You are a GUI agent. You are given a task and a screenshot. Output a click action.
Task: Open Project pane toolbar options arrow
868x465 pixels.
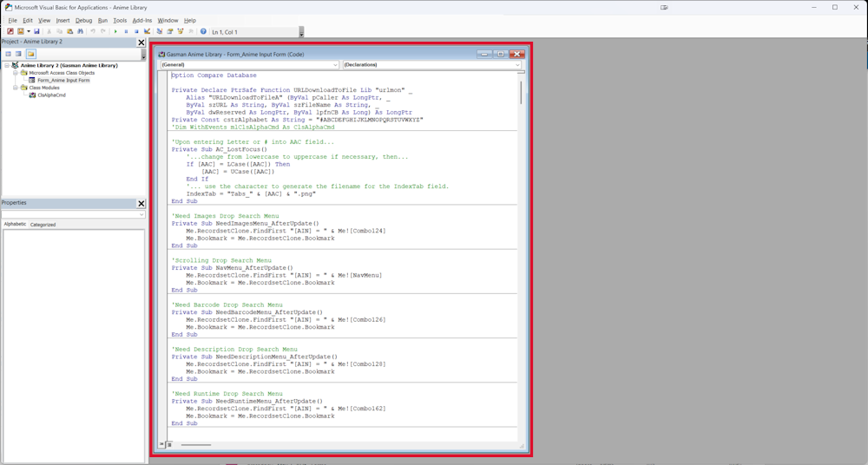[x=143, y=56]
